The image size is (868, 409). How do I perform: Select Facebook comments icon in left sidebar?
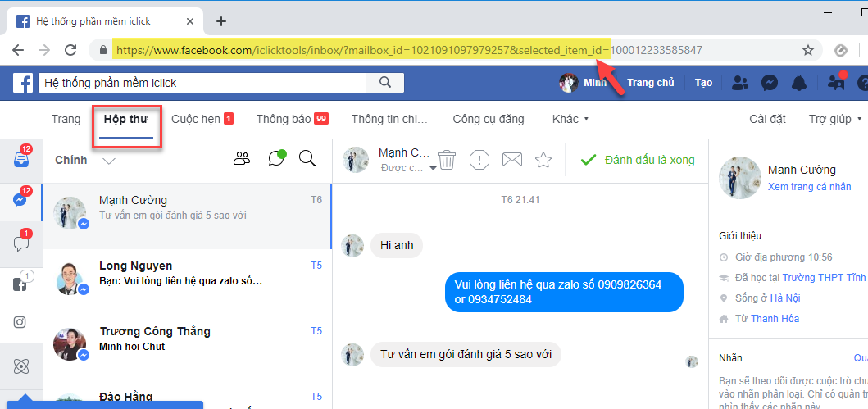pyautogui.click(x=21, y=284)
